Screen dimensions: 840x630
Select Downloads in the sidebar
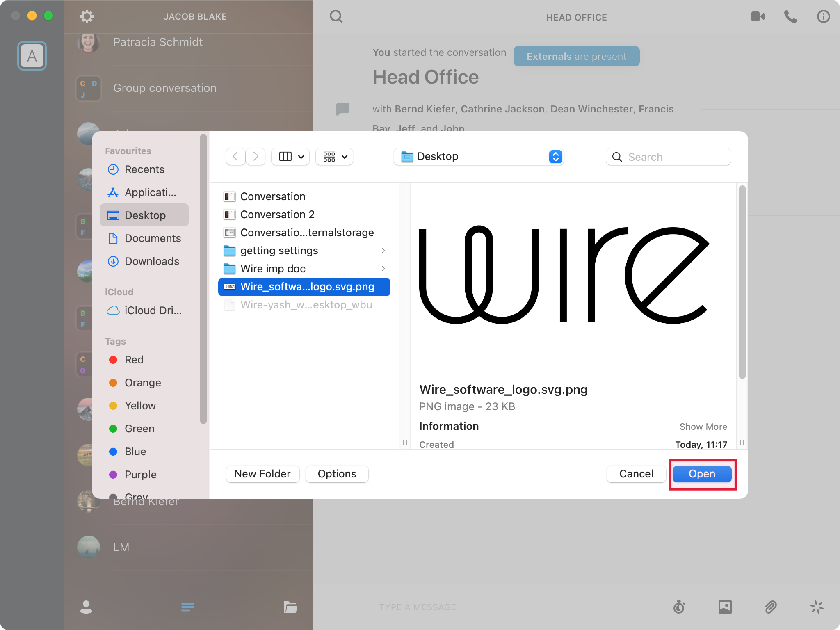(144, 261)
